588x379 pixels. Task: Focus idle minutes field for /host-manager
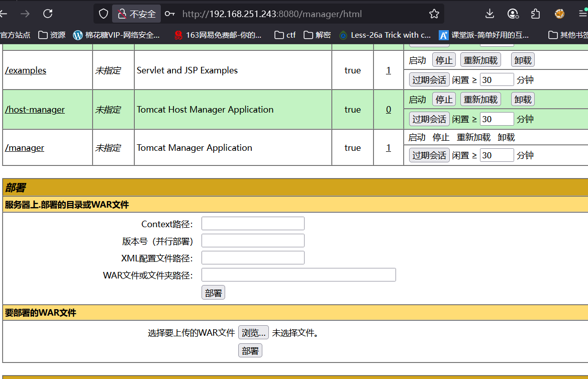point(497,119)
